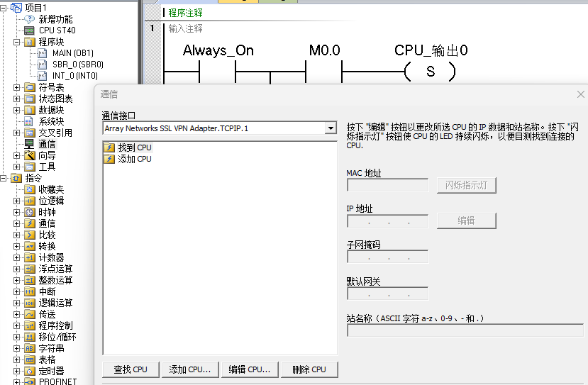Select the 收藏夹 instruction folder icon

pos(29,189)
